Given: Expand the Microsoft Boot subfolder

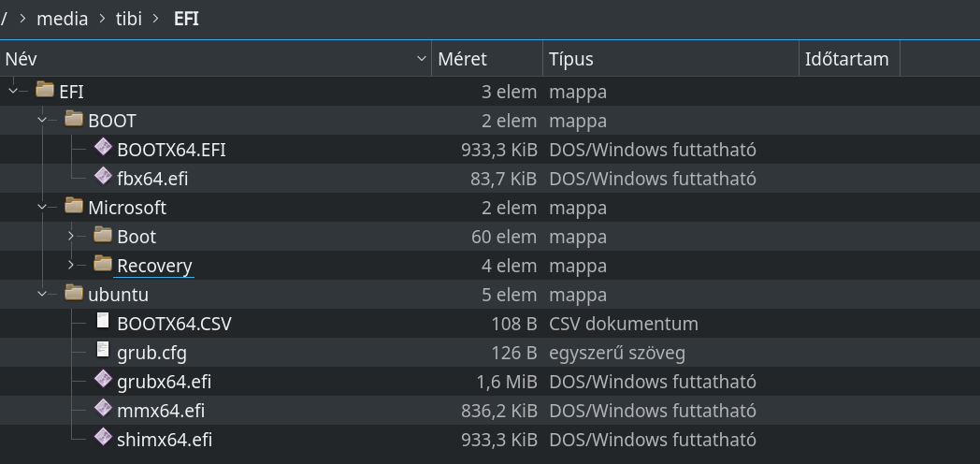Looking at the screenshot, I should coord(71,237).
